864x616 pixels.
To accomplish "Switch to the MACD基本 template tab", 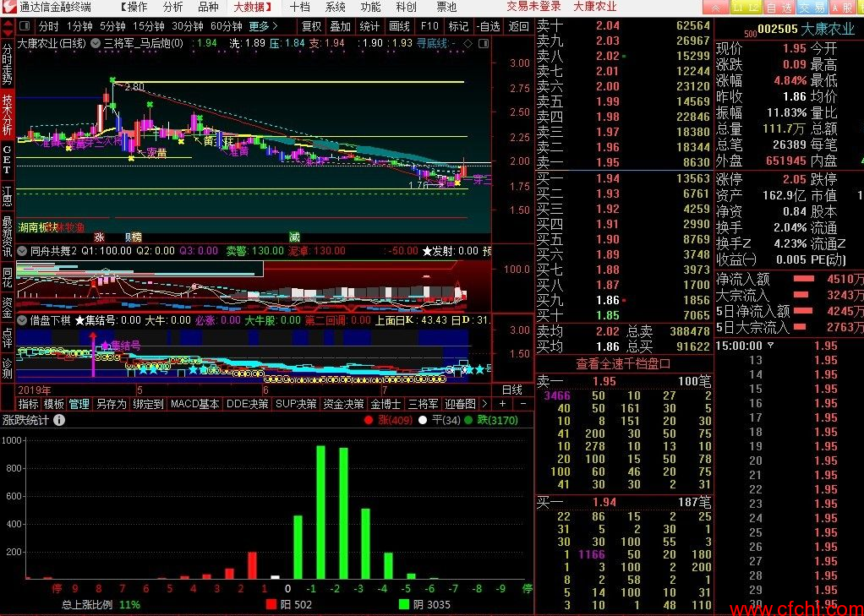I will coord(194,404).
